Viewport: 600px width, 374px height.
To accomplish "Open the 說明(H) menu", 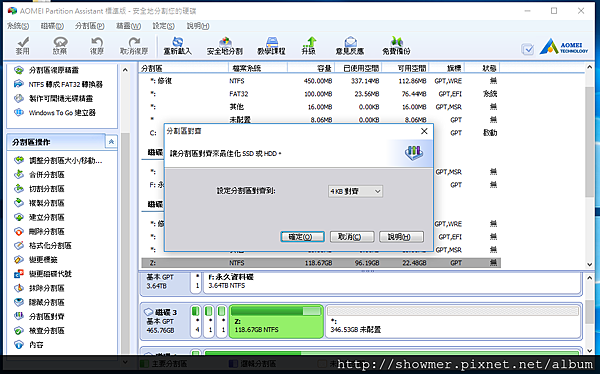I will tap(198, 26).
